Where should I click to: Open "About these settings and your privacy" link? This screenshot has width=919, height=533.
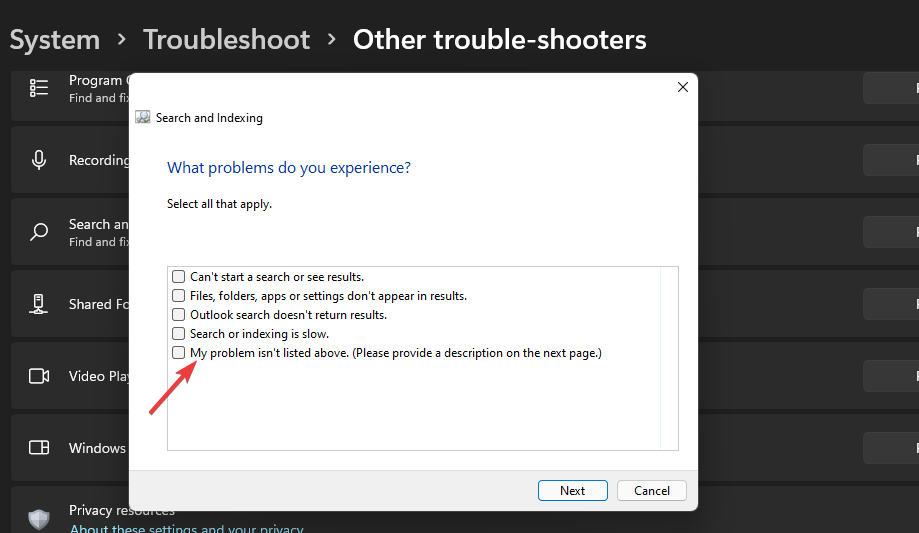(186, 528)
